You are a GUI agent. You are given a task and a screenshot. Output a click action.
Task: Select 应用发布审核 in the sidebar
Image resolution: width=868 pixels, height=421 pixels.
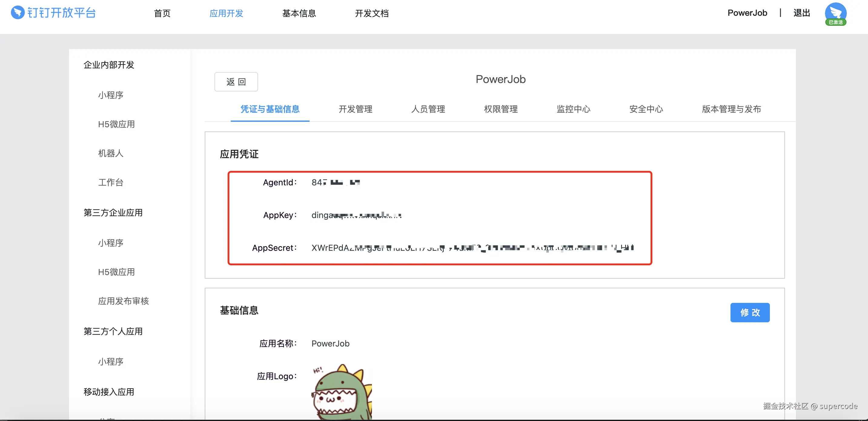123,301
